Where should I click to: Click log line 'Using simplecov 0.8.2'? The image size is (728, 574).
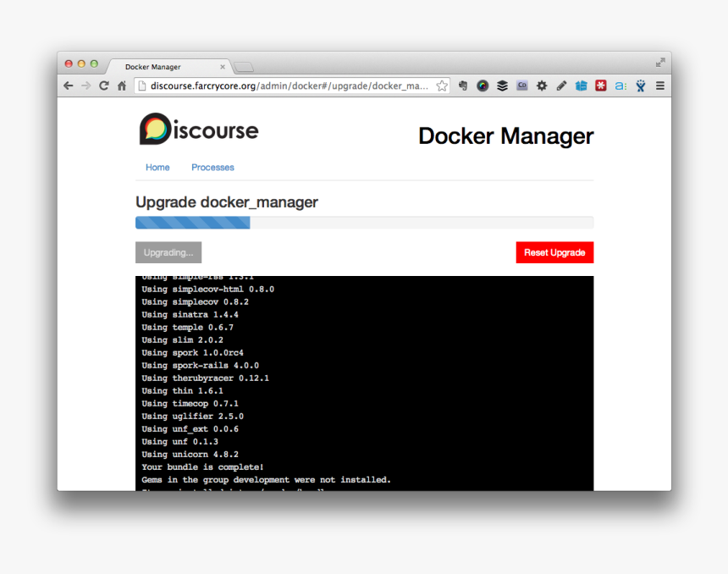195,302
